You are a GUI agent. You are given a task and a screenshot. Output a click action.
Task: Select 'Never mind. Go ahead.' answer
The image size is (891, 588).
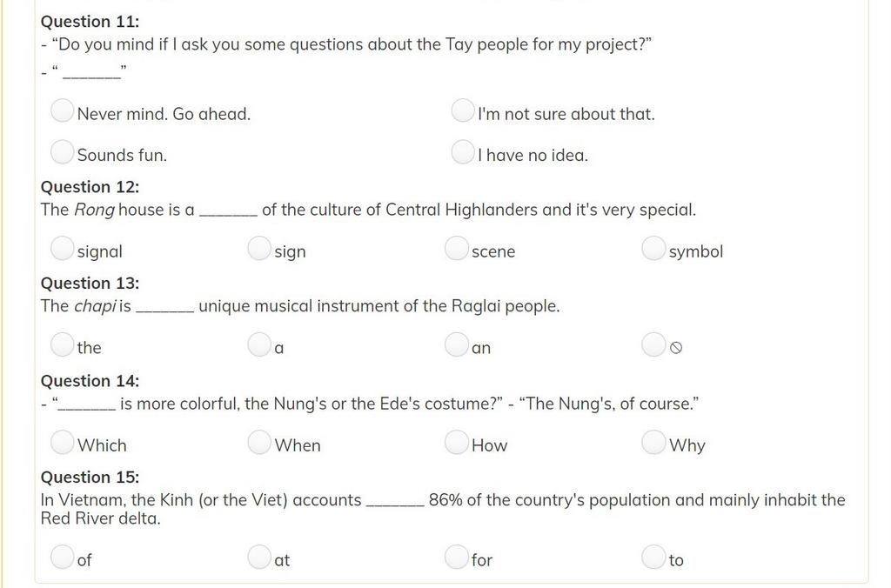click(x=62, y=110)
